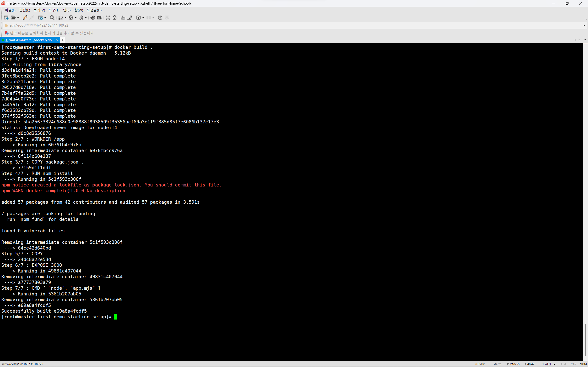Toggle the on-screen keyboard mapping icon

click(x=123, y=18)
